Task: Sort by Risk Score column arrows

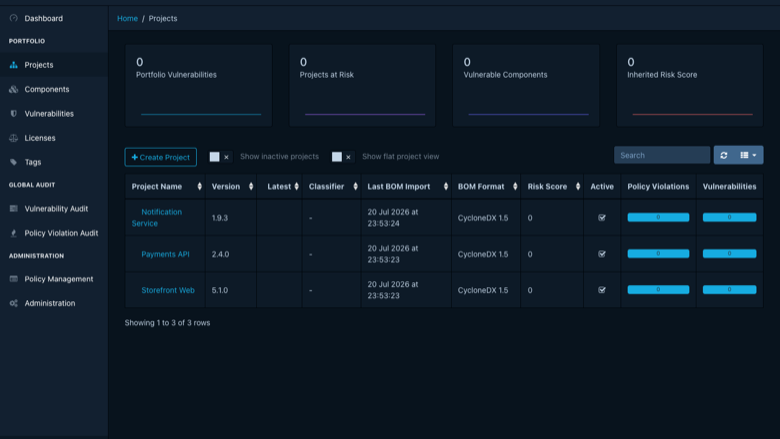Action: (x=578, y=186)
